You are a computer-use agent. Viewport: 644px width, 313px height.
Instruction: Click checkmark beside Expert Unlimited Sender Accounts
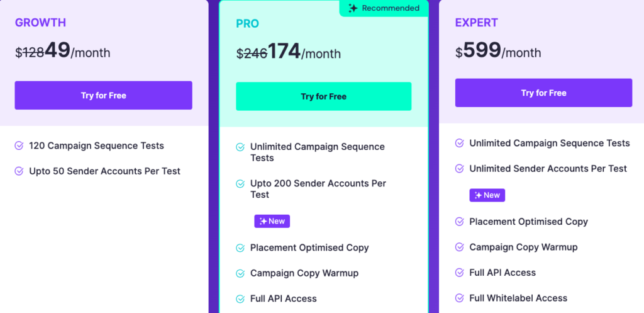click(459, 169)
